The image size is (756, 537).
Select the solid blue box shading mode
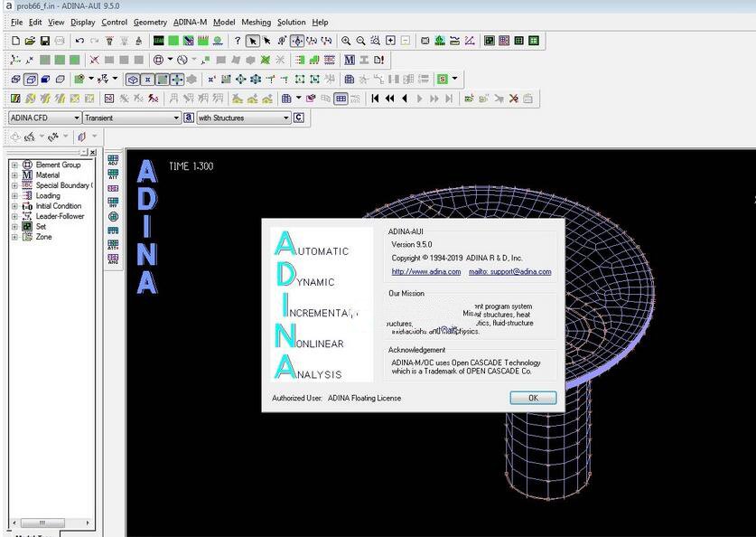point(45,80)
